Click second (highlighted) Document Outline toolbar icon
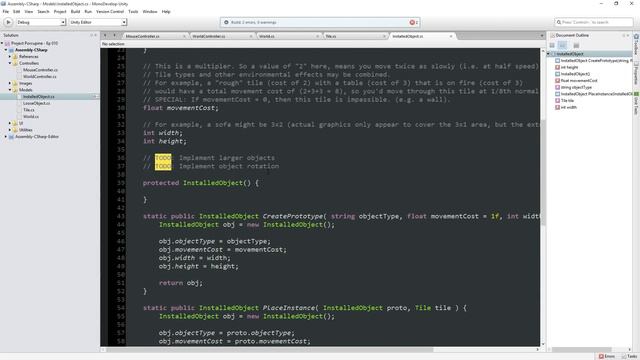 [562, 45]
